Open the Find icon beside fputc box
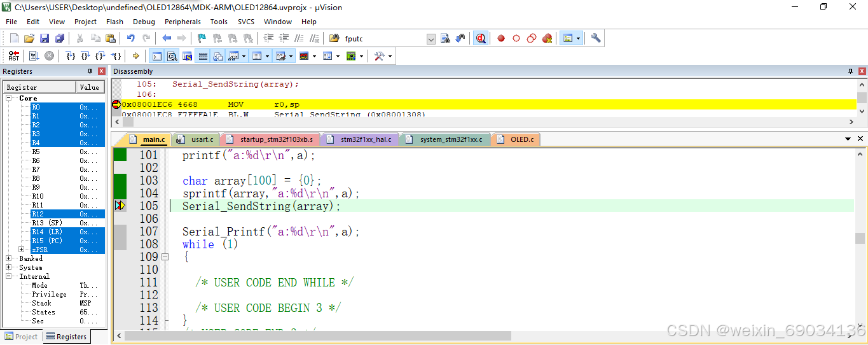 click(x=445, y=38)
